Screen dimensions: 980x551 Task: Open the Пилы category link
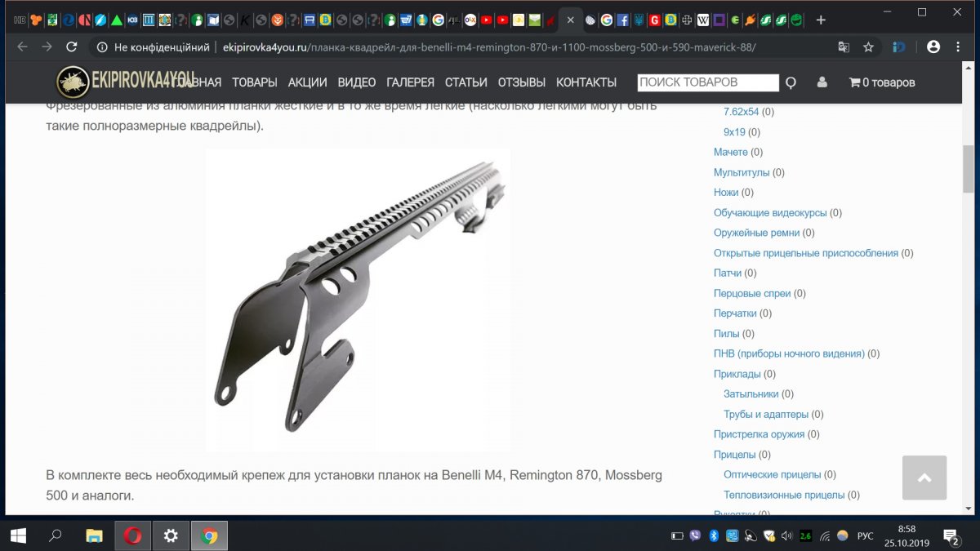click(x=727, y=334)
